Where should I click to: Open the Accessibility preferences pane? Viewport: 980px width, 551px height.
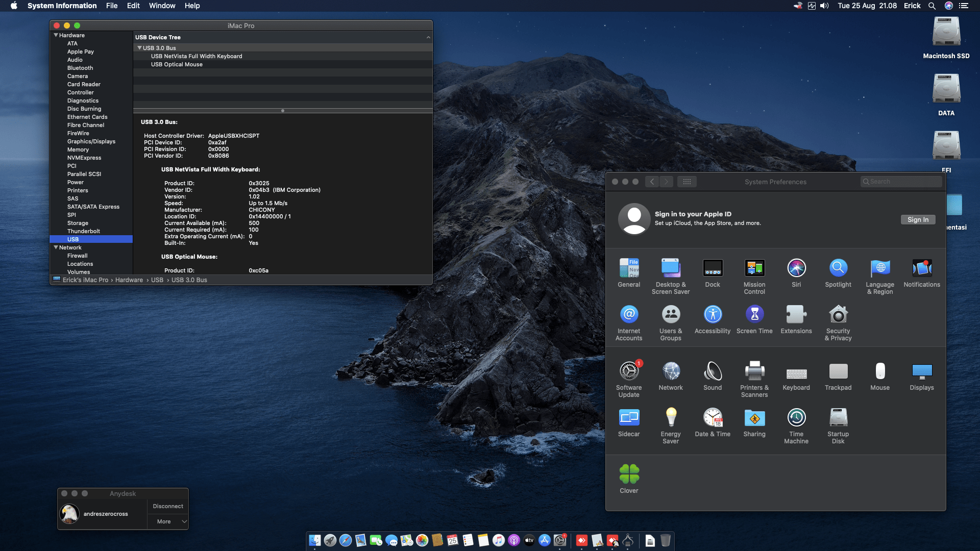[x=713, y=319]
